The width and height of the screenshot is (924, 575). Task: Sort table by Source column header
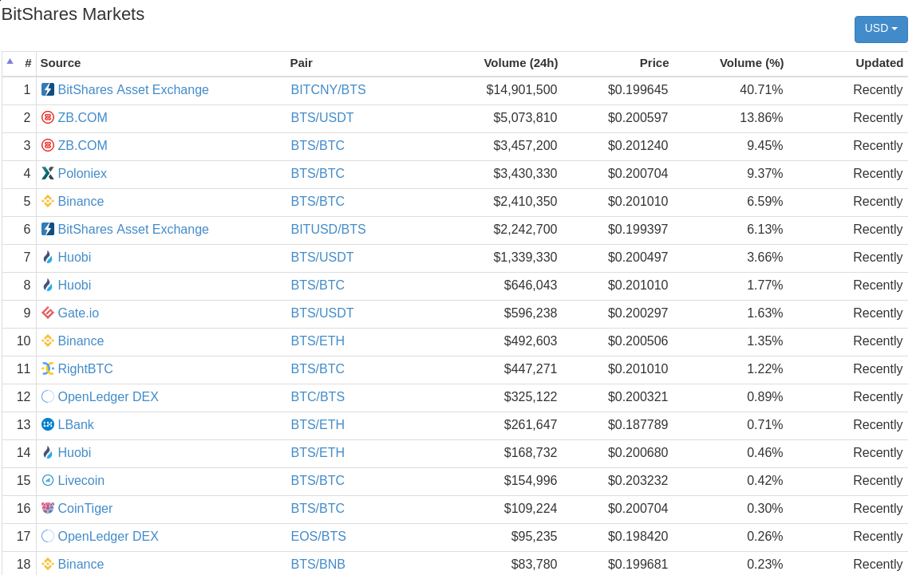(x=60, y=63)
